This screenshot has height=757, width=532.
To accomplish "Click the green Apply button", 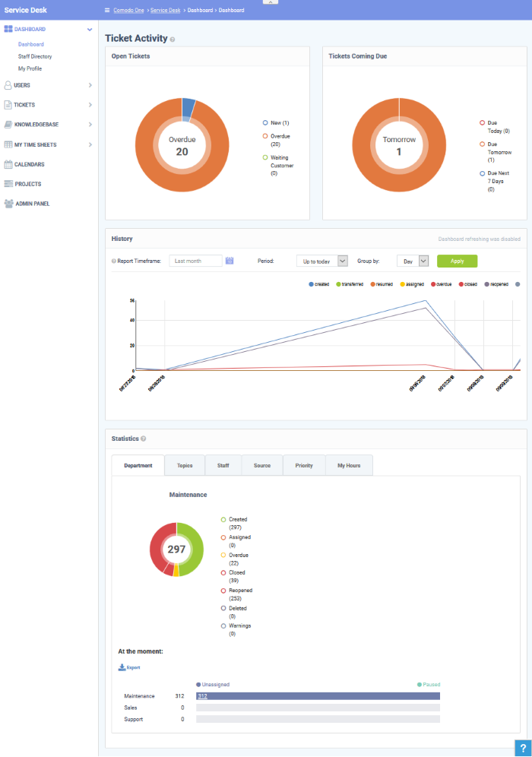I will [x=458, y=261].
